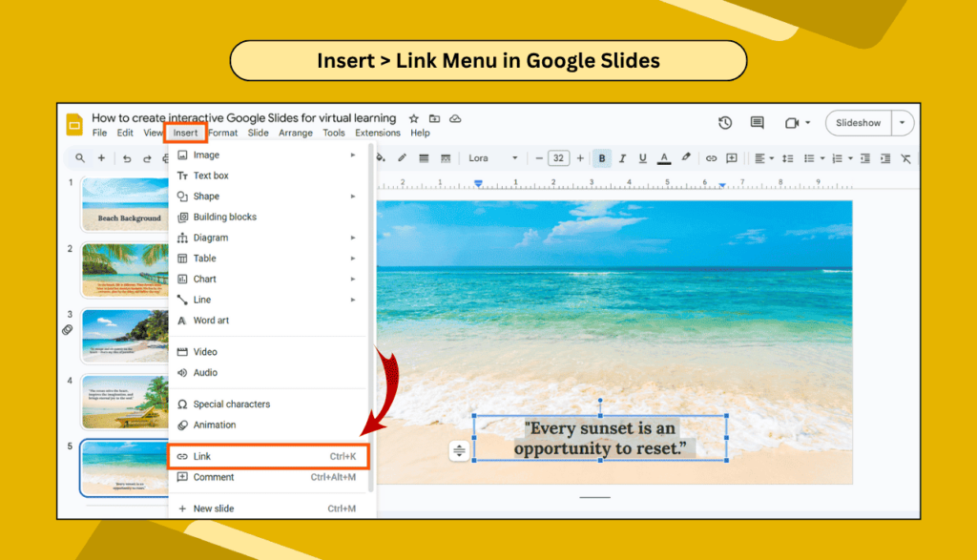Open comment history via the comments icon
The height and width of the screenshot is (560, 977).
[757, 123]
